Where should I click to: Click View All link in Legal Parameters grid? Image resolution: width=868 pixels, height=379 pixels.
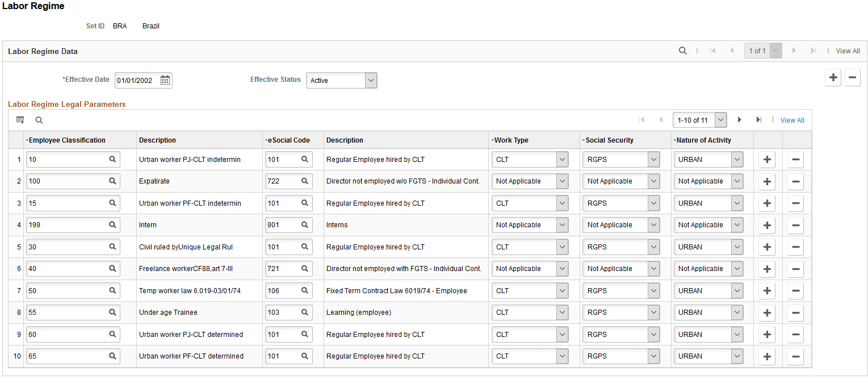click(792, 120)
